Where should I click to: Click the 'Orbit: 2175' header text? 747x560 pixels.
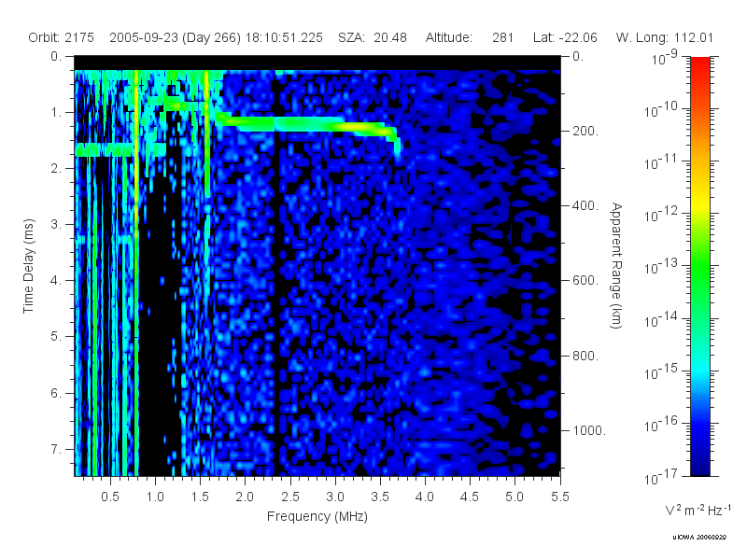click(61, 37)
